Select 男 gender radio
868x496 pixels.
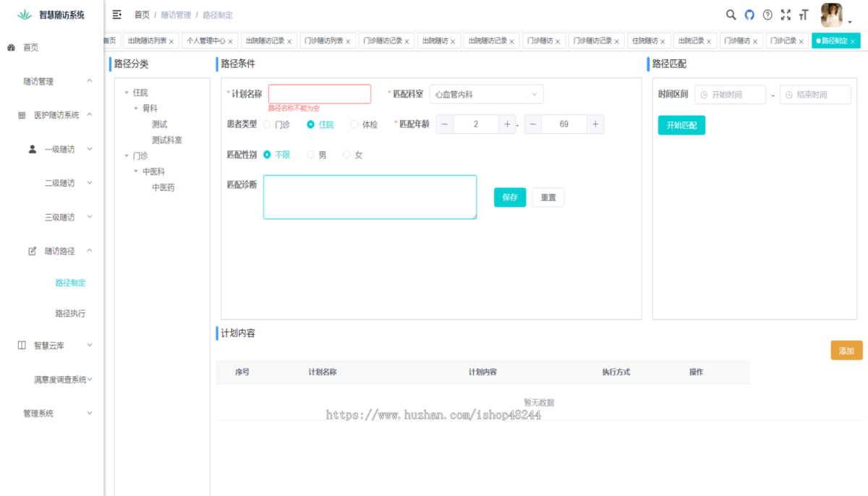(x=311, y=155)
